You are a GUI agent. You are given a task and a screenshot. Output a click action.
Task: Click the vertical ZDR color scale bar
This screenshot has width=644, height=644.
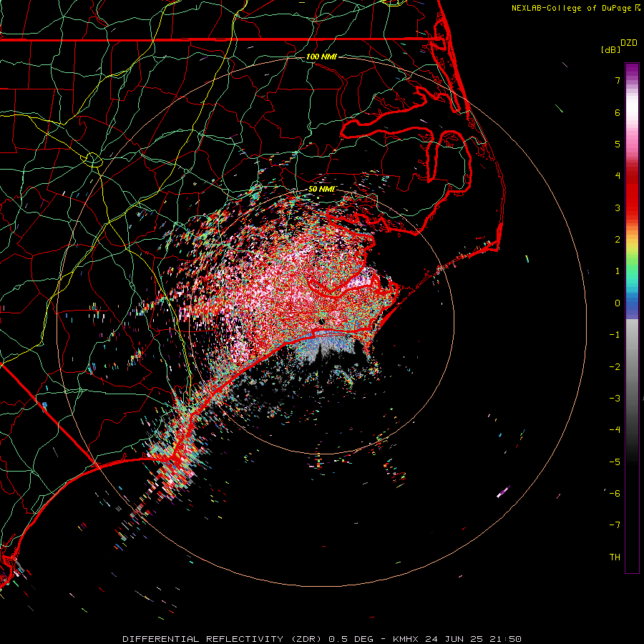[632, 318]
